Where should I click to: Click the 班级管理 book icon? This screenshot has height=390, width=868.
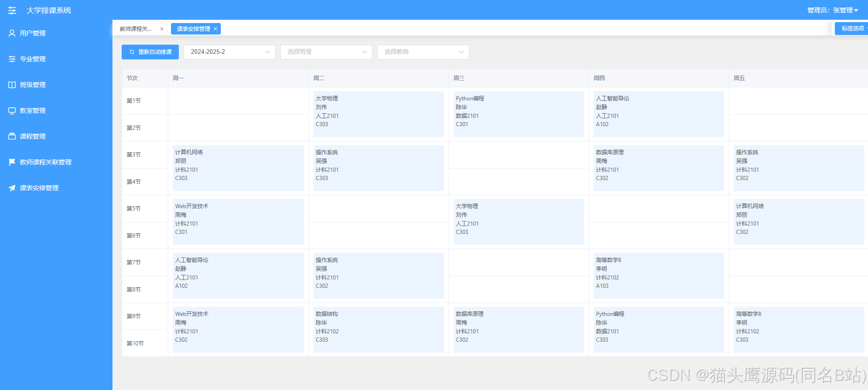pyautogui.click(x=12, y=85)
